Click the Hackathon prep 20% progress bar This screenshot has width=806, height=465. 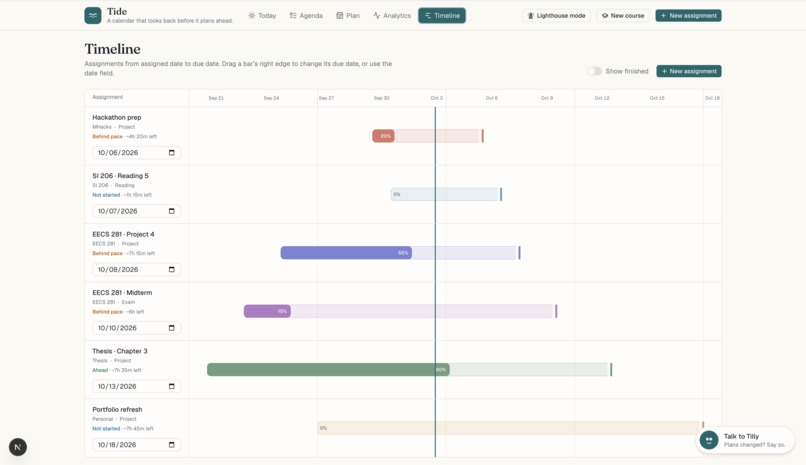pyautogui.click(x=383, y=136)
